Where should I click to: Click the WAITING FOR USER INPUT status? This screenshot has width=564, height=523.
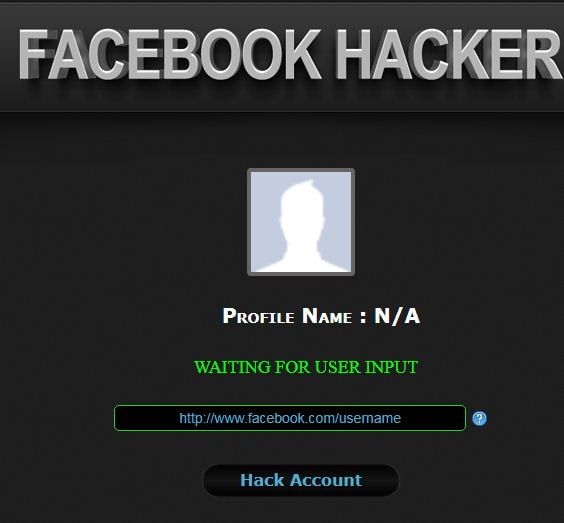coord(306,367)
